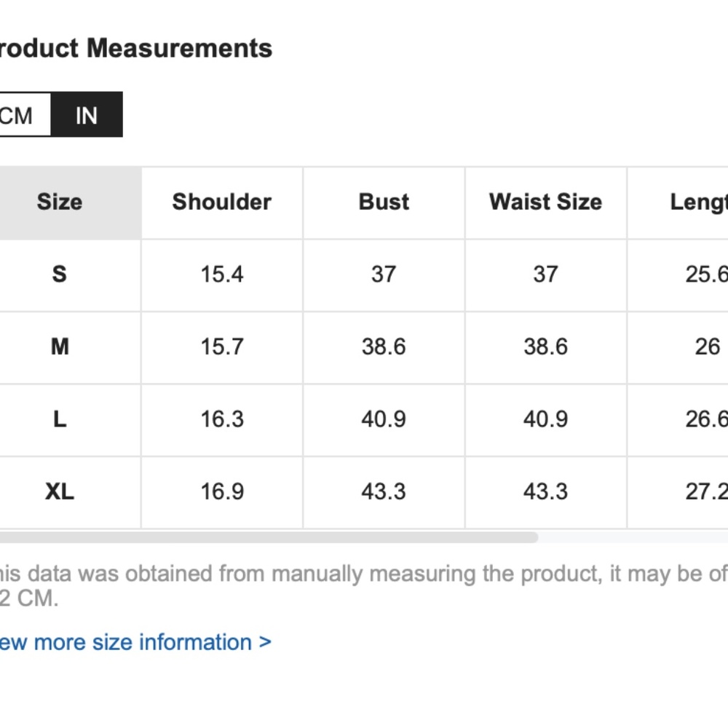Click the horizontal table scrollbar
Image resolution: width=728 pixels, height=728 pixels.
[269, 538]
